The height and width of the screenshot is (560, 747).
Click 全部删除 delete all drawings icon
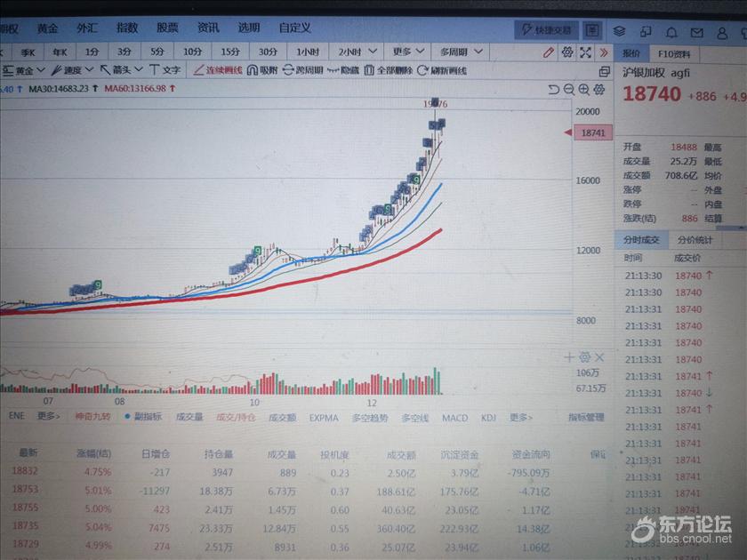pos(388,70)
